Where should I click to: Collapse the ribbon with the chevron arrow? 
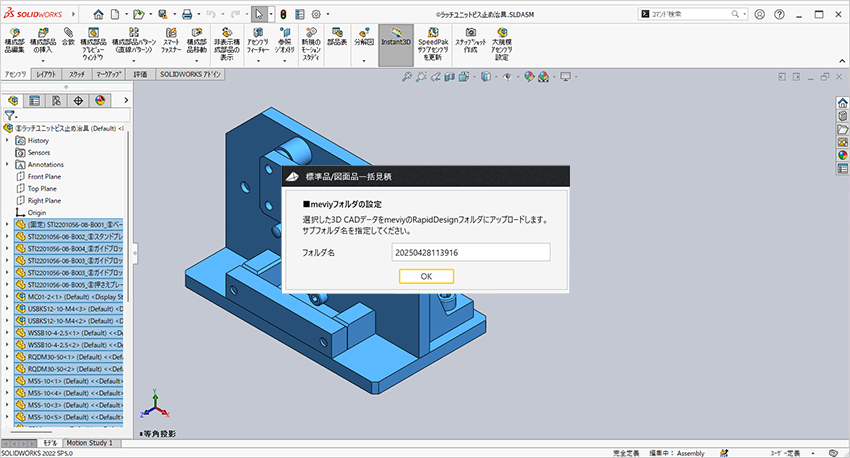[842, 61]
